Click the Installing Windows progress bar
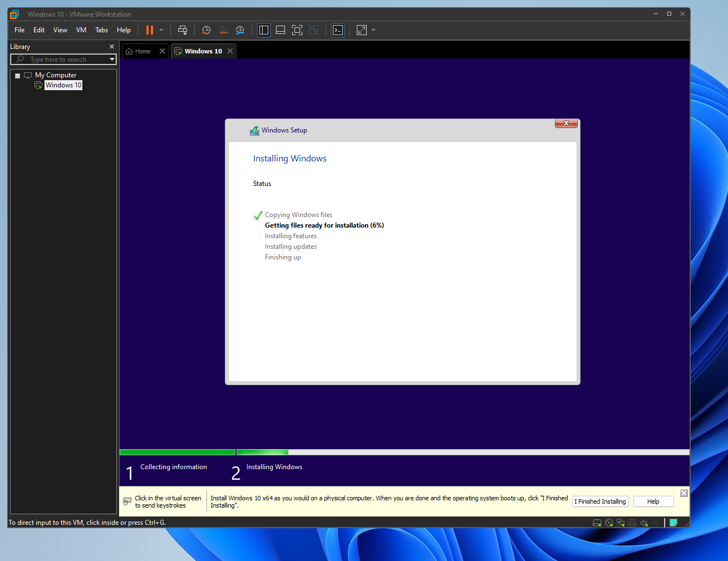728x561 pixels. [463, 452]
